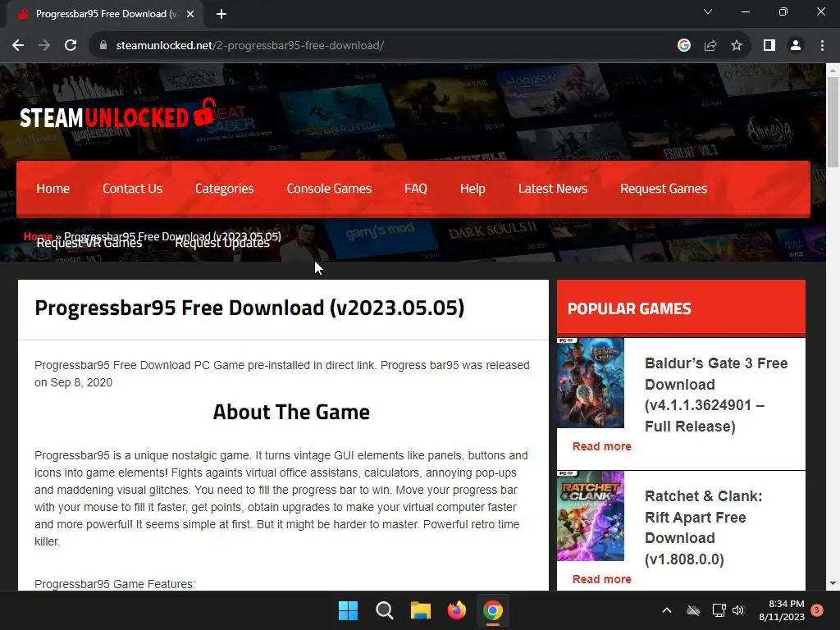Select the Progressbar95 Free Download tab
This screenshot has width=840, height=630.
pos(106,14)
